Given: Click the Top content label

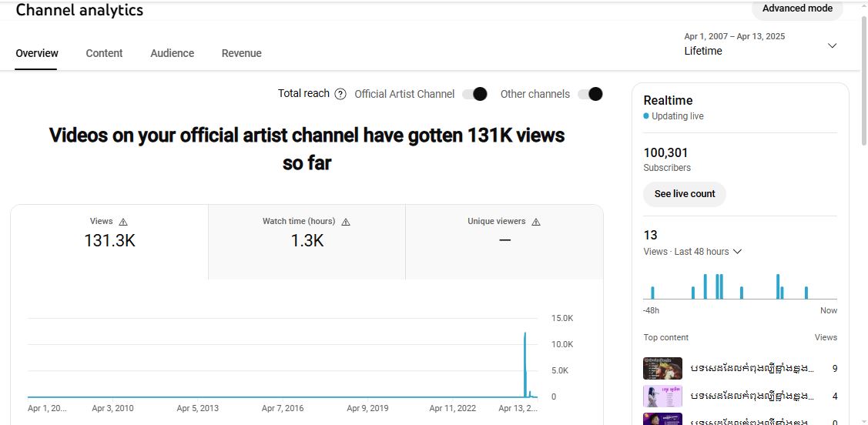Looking at the screenshot, I should pyautogui.click(x=666, y=337).
